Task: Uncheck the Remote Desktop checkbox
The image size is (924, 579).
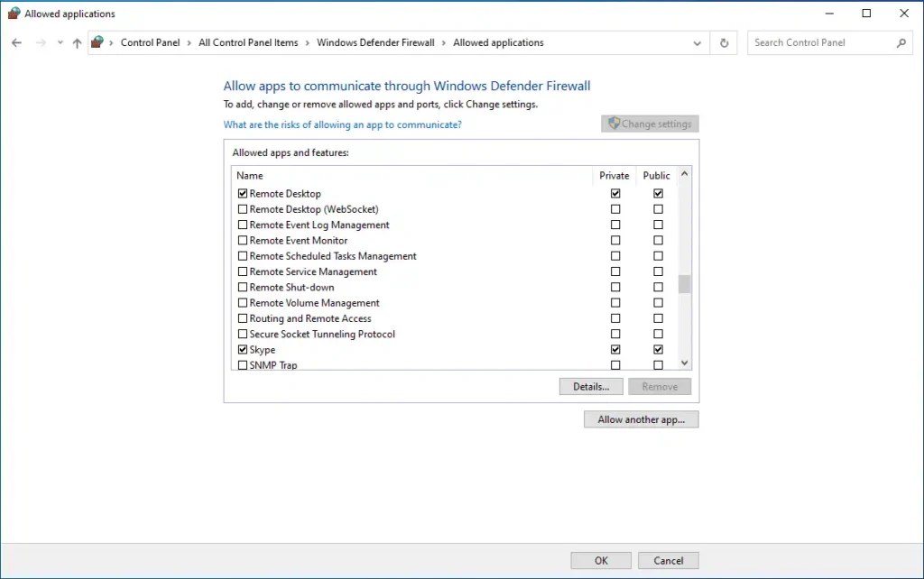Action: click(242, 193)
